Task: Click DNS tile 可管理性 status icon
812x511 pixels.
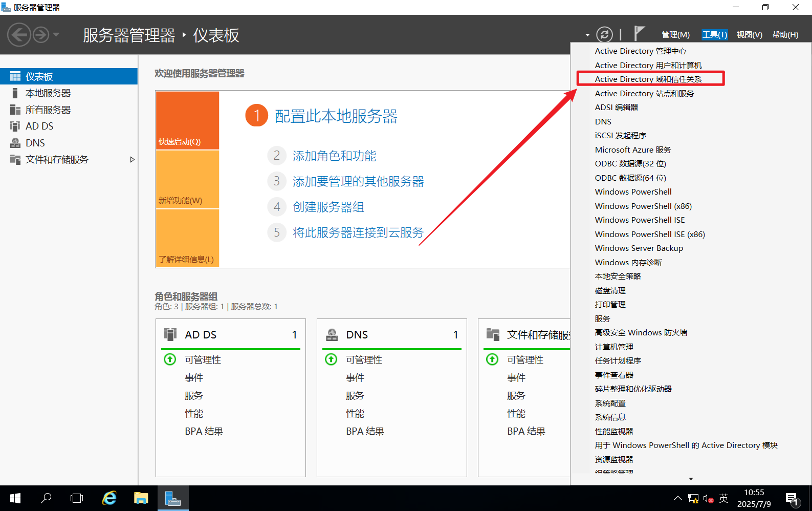Action: (x=331, y=359)
